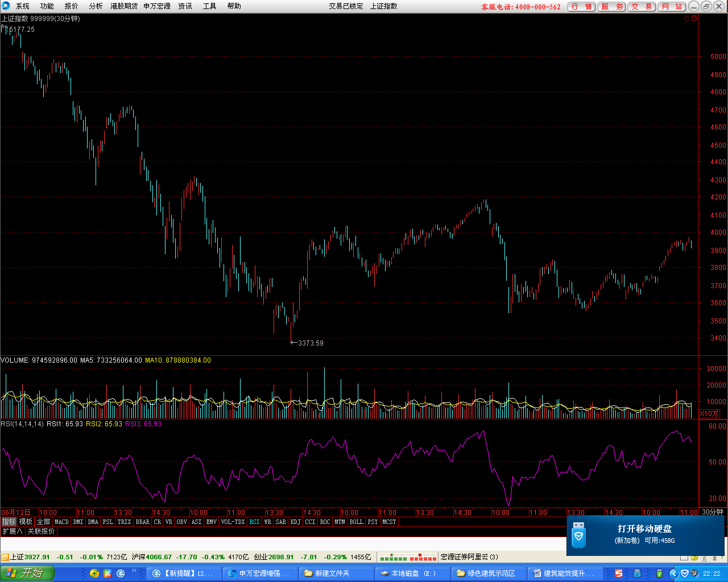Click the Sogou S input method icon

pos(619,573)
